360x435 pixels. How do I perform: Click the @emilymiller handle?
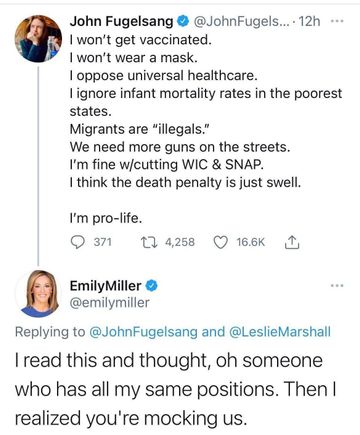pyautogui.click(x=109, y=303)
